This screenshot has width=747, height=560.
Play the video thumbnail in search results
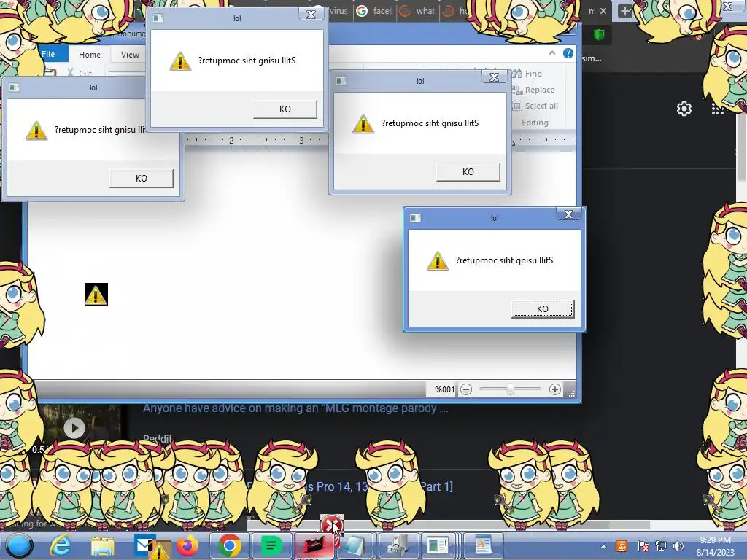point(74,427)
